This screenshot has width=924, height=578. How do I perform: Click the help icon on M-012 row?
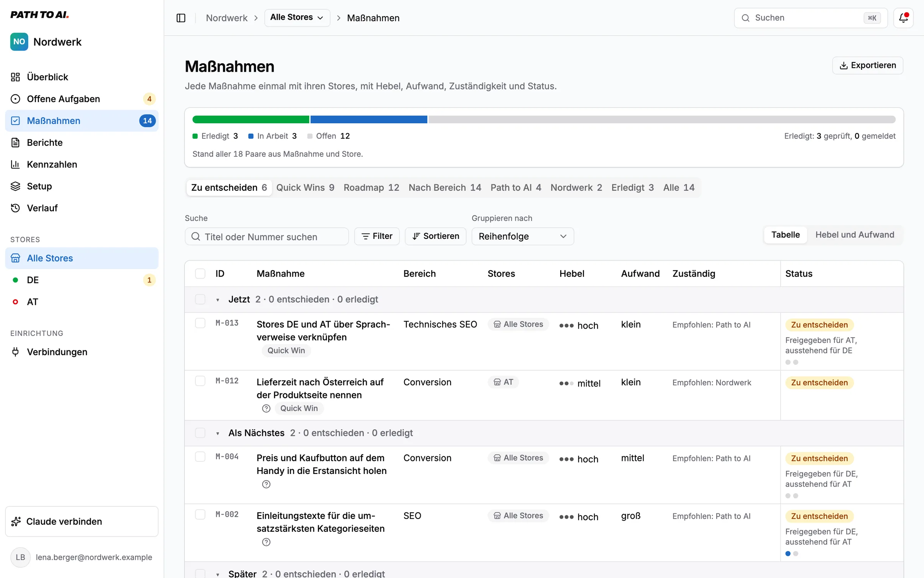point(266,408)
